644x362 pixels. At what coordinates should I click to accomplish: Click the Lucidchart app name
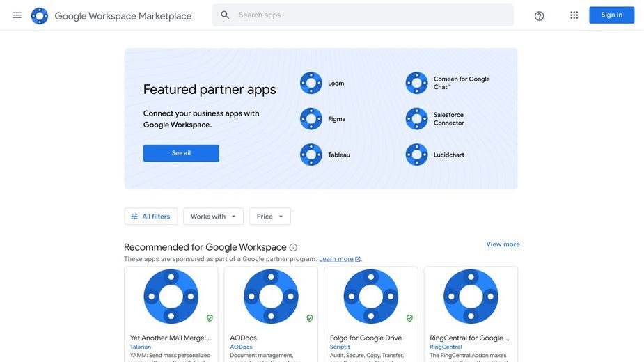tap(449, 155)
